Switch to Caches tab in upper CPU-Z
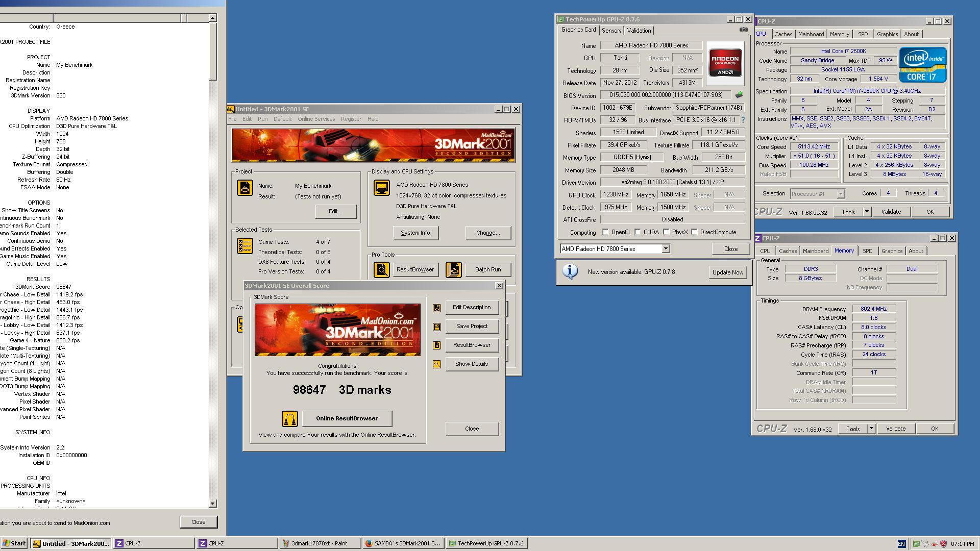 [783, 34]
